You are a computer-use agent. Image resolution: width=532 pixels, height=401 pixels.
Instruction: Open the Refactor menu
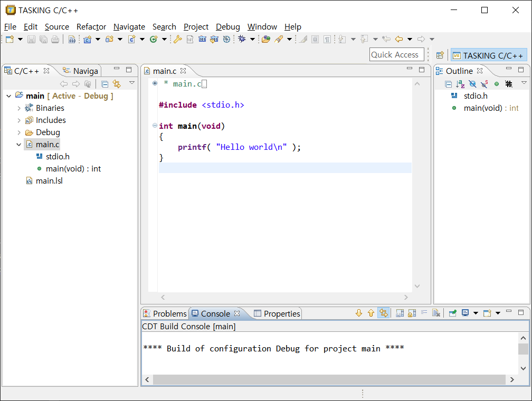[x=91, y=27]
